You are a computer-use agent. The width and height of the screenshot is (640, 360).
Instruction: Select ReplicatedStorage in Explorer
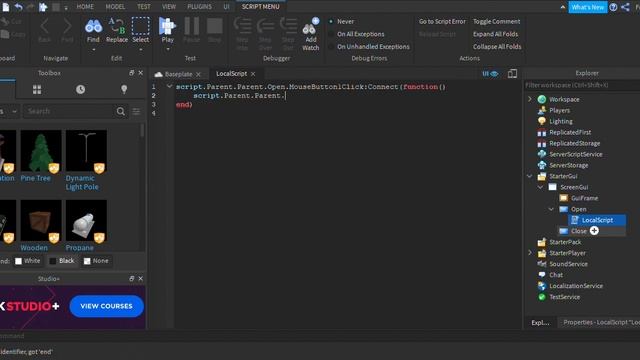pyautogui.click(x=575, y=143)
